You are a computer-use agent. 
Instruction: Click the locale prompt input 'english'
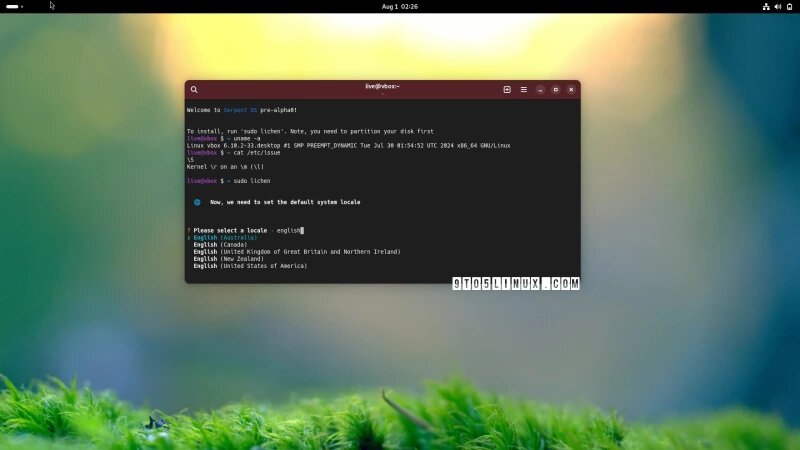tap(289, 231)
